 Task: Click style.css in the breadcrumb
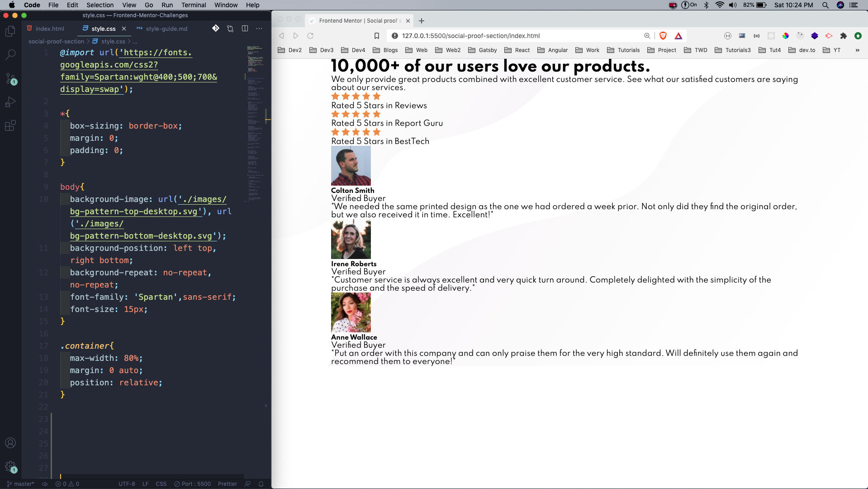pos(109,41)
